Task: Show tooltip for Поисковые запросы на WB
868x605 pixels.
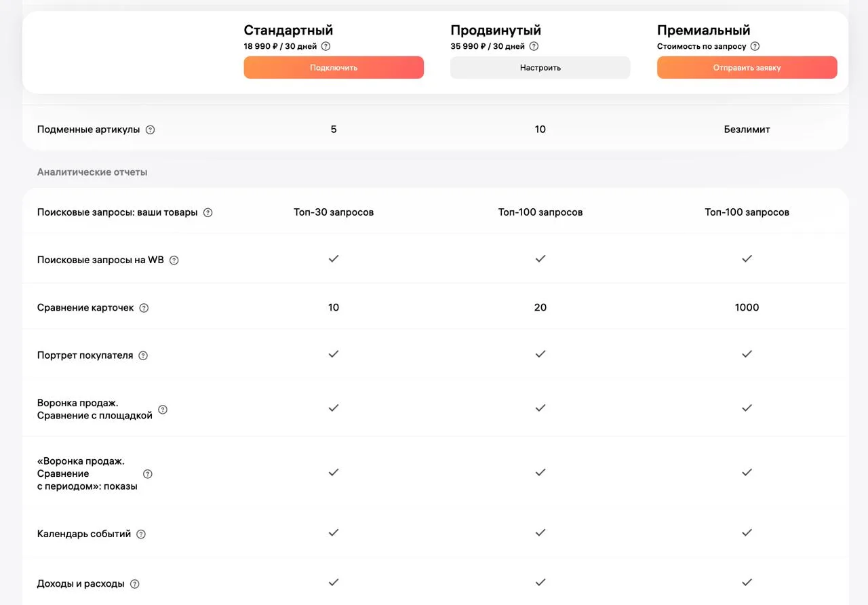Action: click(174, 260)
